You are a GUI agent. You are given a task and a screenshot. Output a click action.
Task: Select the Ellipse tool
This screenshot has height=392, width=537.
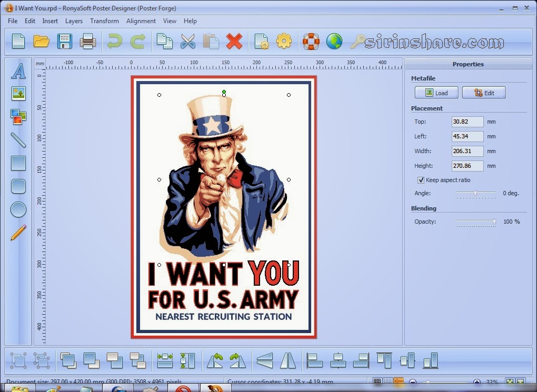[x=18, y=209]
